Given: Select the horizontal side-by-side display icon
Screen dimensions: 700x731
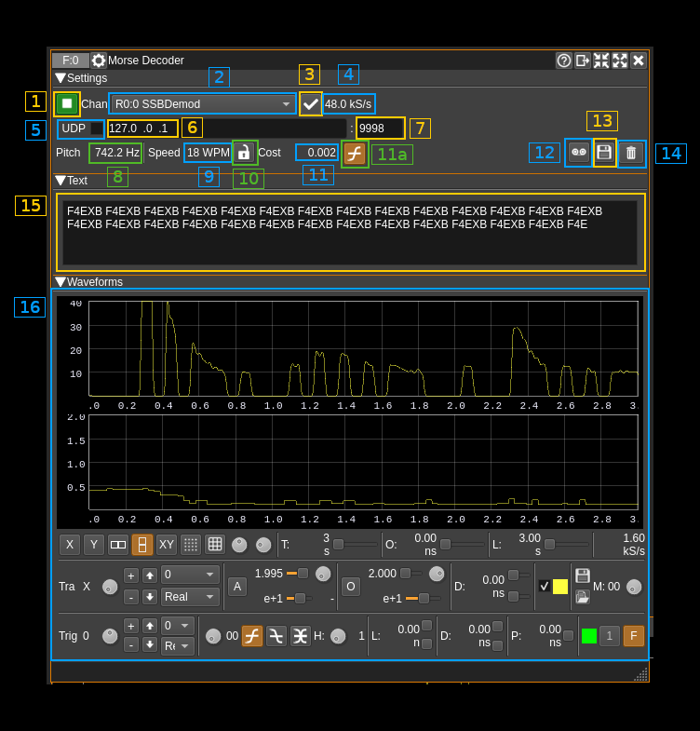Looking at the screenshot, I should 118,545.
